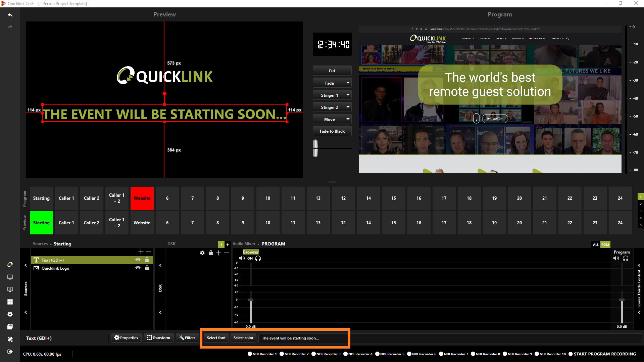Enable NDI Recorder 1
Viewport: 644px width, 362px height.
[250, 354]
